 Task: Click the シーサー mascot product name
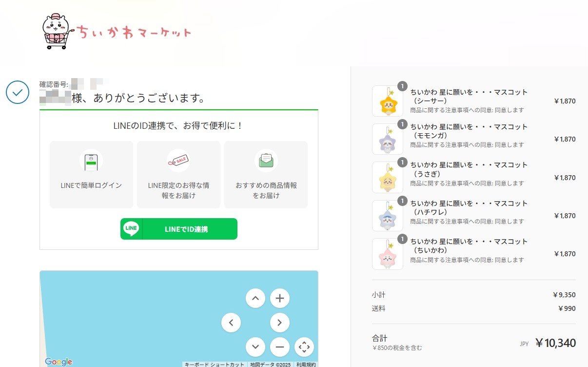click(x=469, y=96)
